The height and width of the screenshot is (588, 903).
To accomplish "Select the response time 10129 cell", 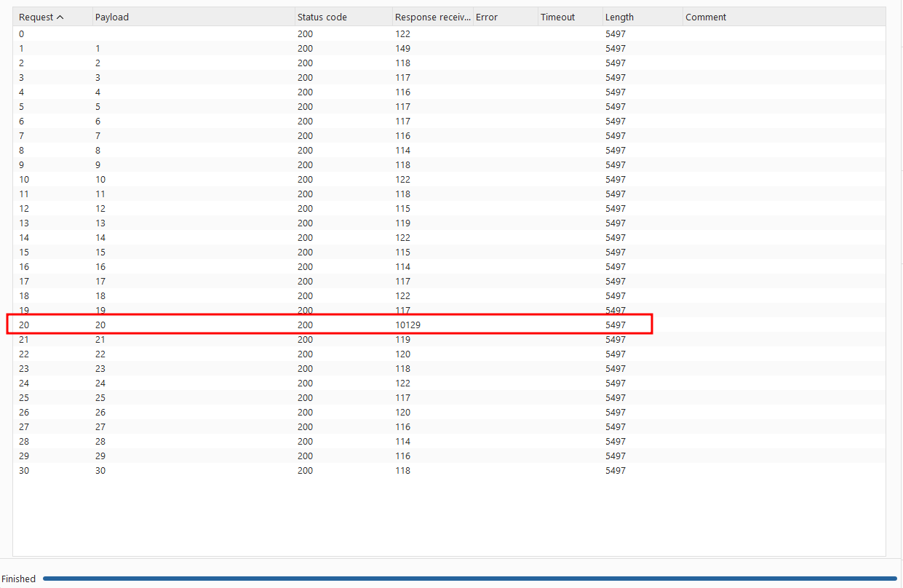I will click(407, 325).
